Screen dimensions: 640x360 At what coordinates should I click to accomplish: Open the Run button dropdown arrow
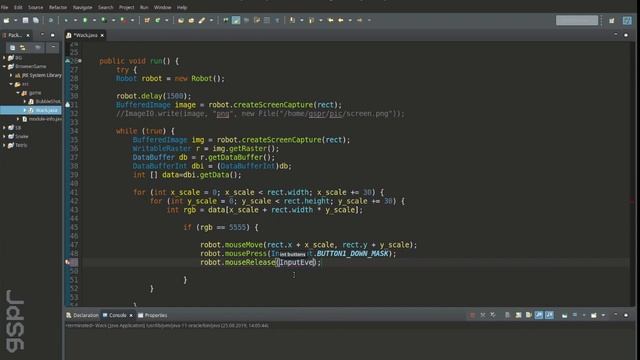[94, 20]
